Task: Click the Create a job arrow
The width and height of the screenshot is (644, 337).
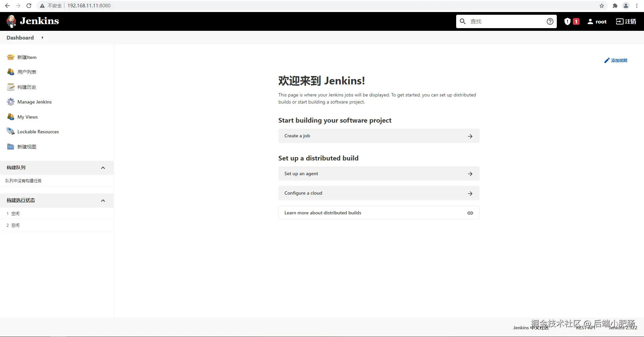Action: pos(470,136)
